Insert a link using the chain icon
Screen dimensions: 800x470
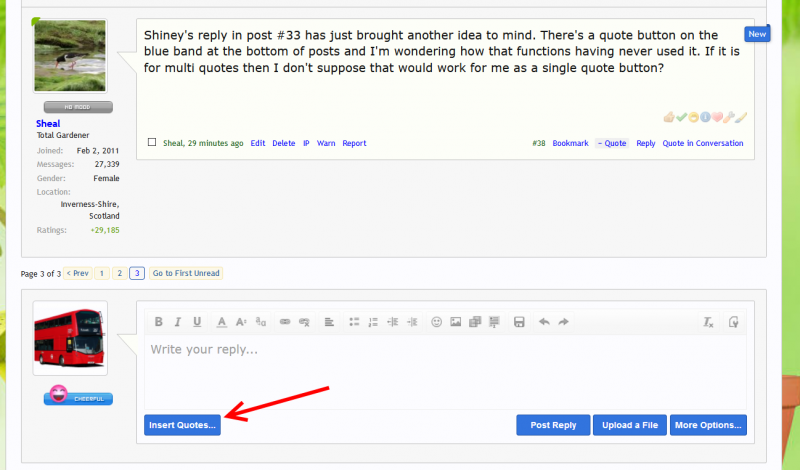[285, 322]
